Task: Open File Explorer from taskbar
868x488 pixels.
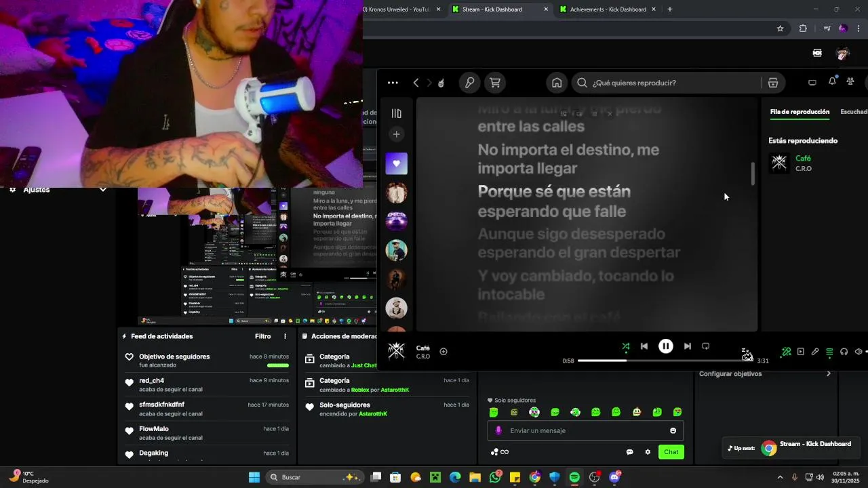Action: point(475,477)
